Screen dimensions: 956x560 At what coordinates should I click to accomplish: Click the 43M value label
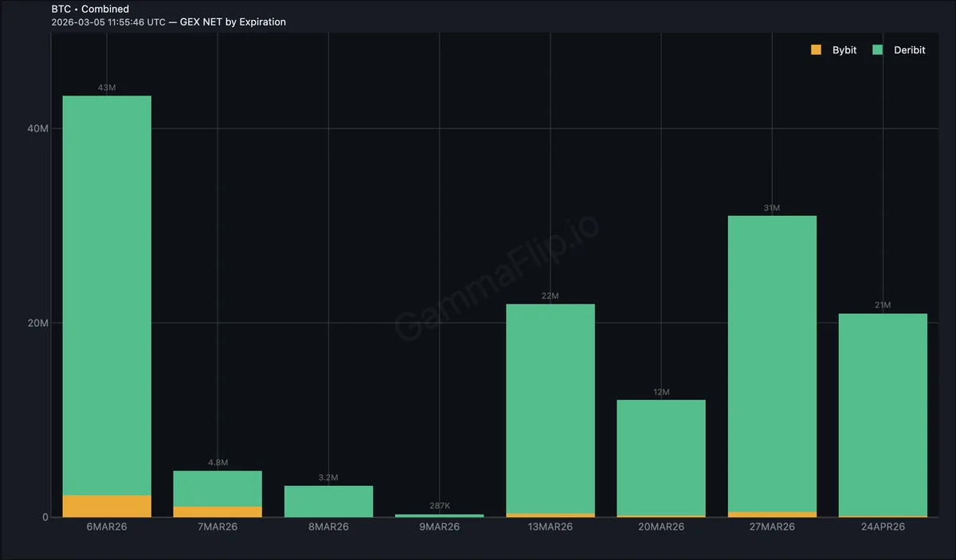107,88
